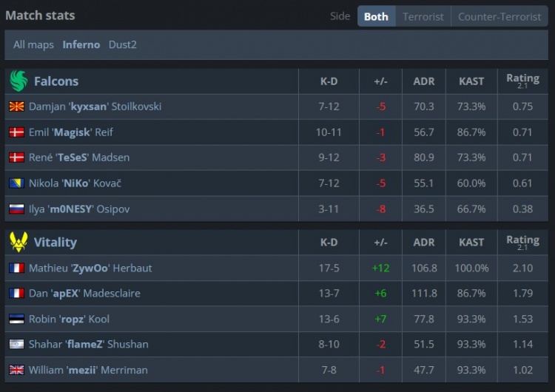The width and height of the screenshot is (555, 392).
Task: Click the Russian flag beside m0NESY
Action: (x=16, y=209)
